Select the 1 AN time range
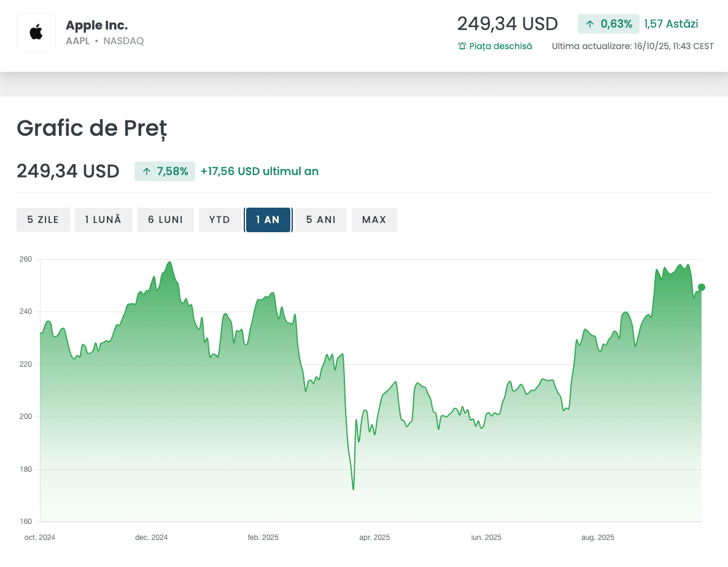The width and height of the screenshot is (728, 567). [x=268, y=220]
